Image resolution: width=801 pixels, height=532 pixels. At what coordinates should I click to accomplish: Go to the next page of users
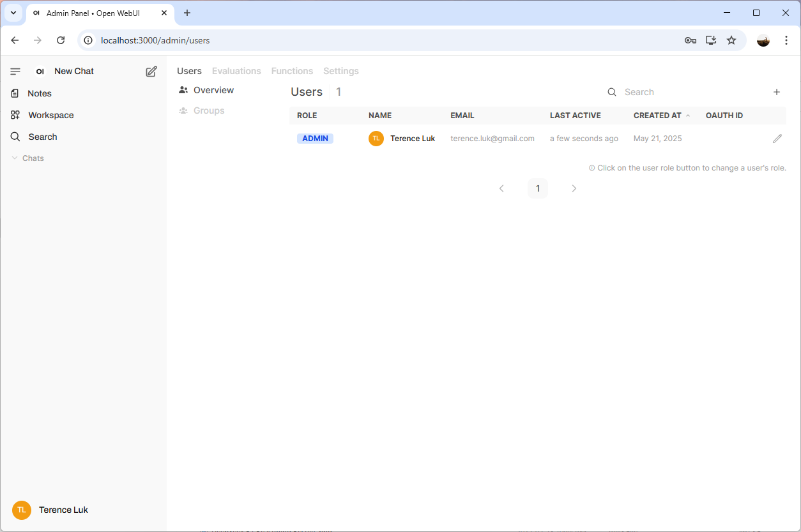[x=574, y=188]
